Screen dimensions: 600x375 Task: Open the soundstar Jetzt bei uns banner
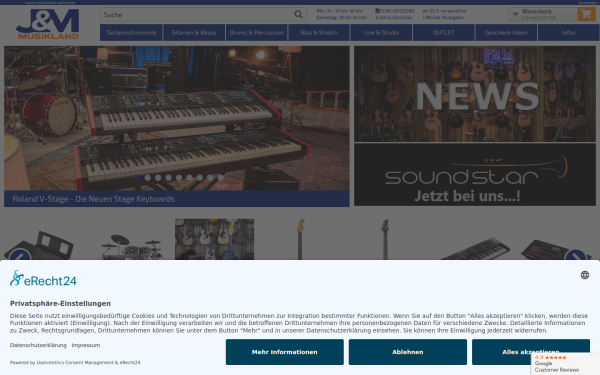tap(474, 175)
